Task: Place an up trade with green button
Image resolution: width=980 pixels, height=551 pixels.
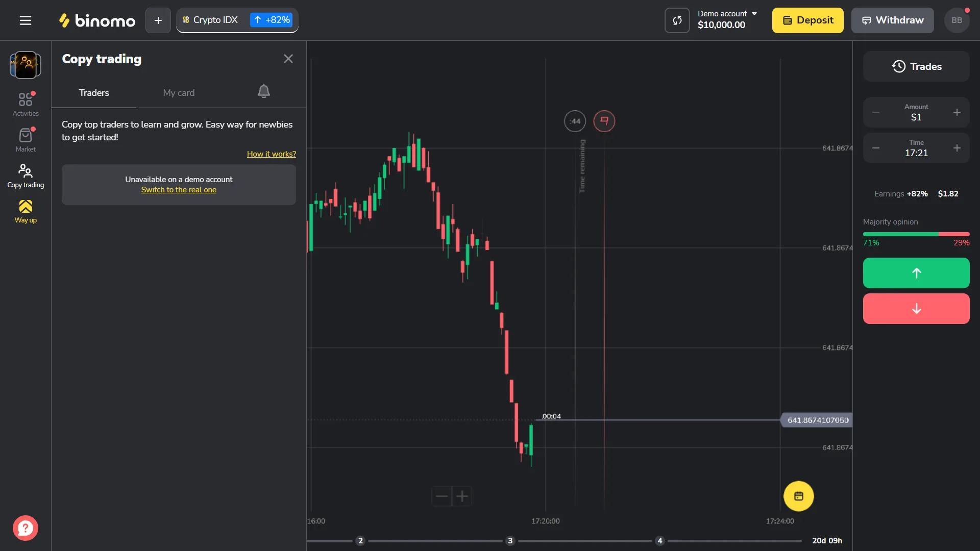Action: (x=916, y=273)
